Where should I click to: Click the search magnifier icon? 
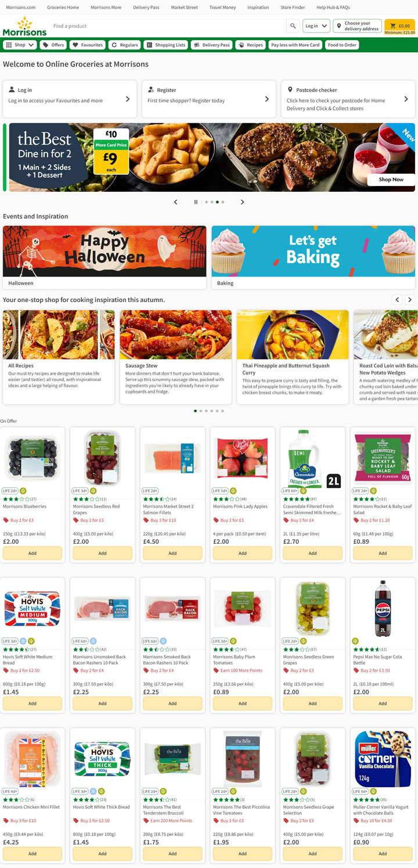tap(293, 26)
